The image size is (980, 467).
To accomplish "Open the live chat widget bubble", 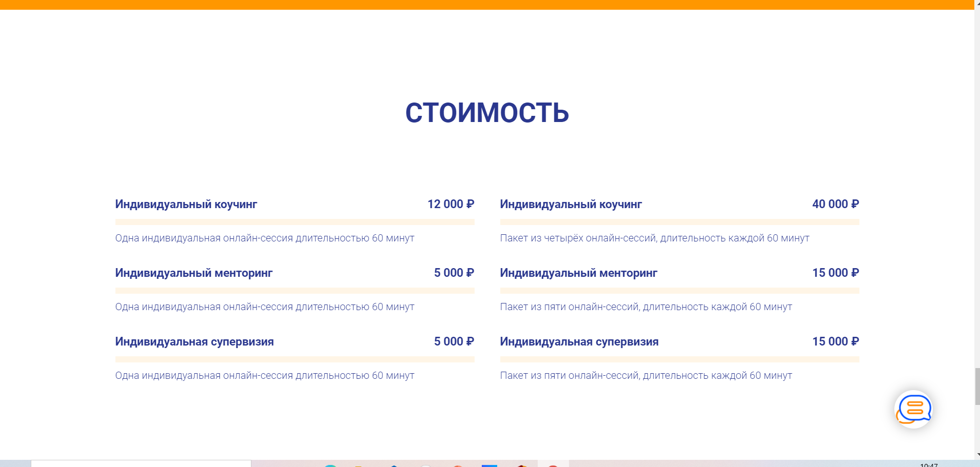I will 913,409.
